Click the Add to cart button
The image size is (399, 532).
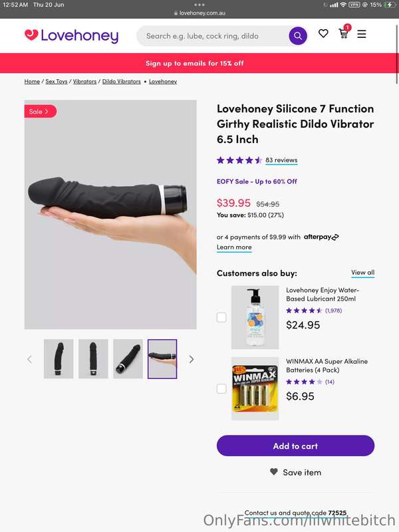(295, 446)
